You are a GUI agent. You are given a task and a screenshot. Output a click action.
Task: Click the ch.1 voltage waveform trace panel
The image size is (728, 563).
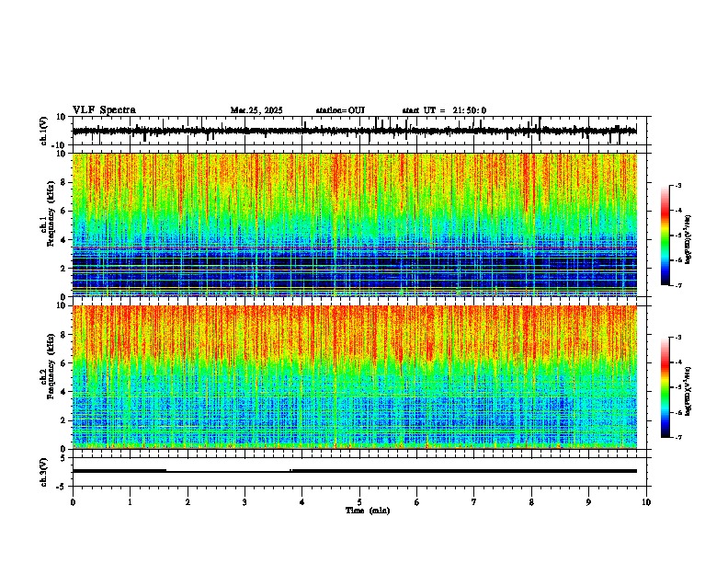[359, 131]
